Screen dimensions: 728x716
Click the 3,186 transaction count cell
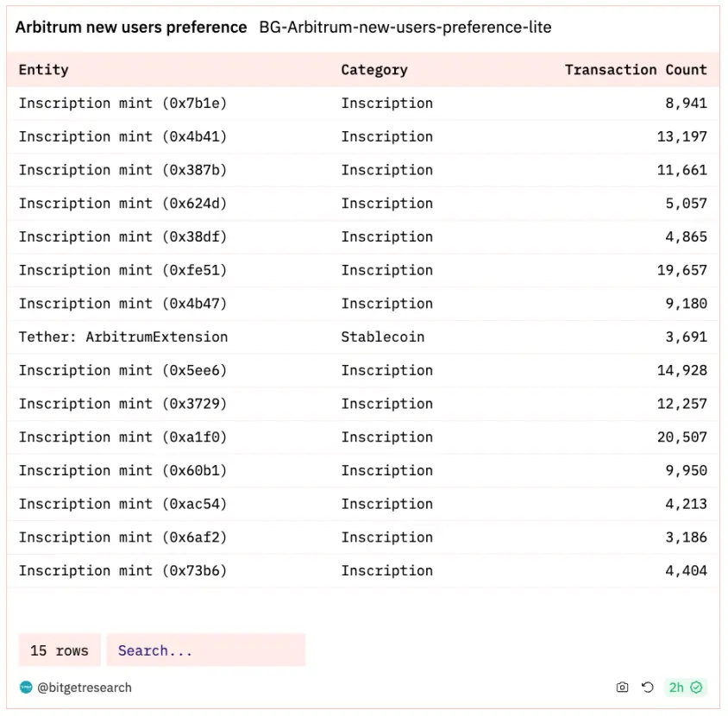click(686, 537)
